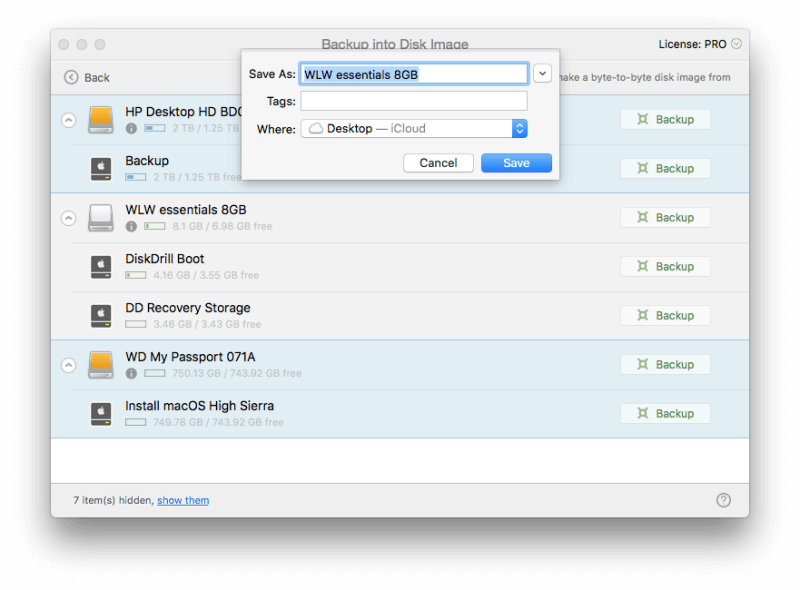This screenshot has height=590, width=800.
Task: Save the disk image with Save button
Action: (x=516, y=163)
